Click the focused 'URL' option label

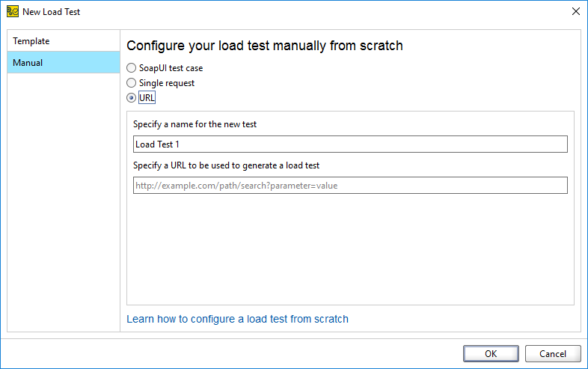[x=147, y=97]
